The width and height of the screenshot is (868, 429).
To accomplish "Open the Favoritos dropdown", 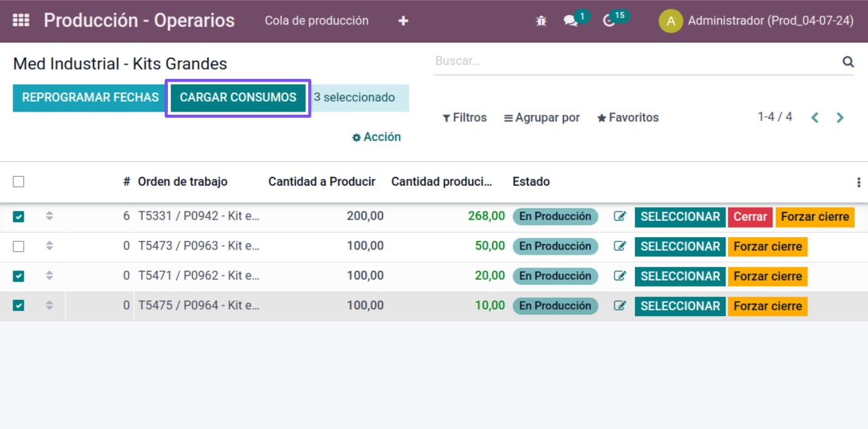I will tap(628, 118).
